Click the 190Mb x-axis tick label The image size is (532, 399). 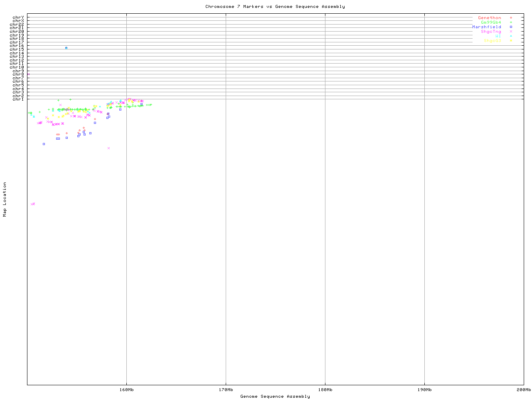click(424, 390)
